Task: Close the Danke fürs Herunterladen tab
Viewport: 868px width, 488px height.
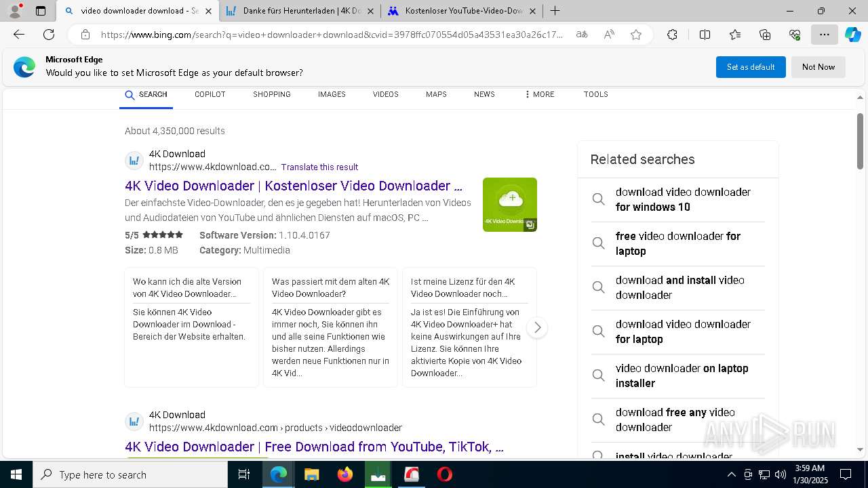Action: (370, 11)
